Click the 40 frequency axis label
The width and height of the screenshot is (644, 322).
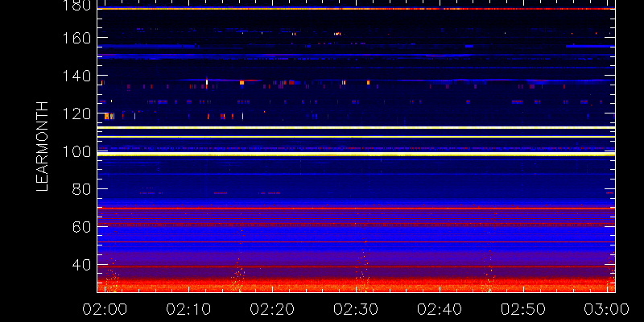tap(82, 266)
